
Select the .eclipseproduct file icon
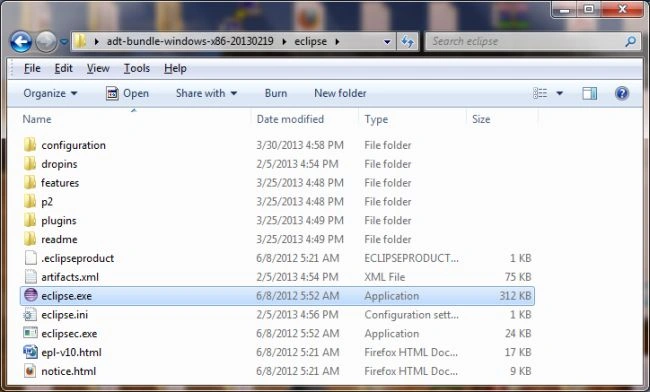31,258
